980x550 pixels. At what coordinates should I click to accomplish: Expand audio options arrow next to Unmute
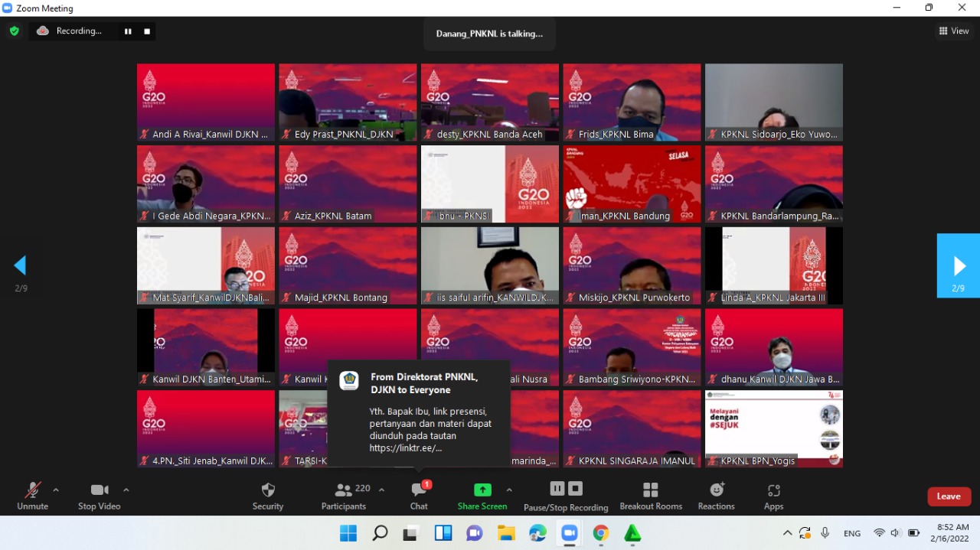coord(56,490)
